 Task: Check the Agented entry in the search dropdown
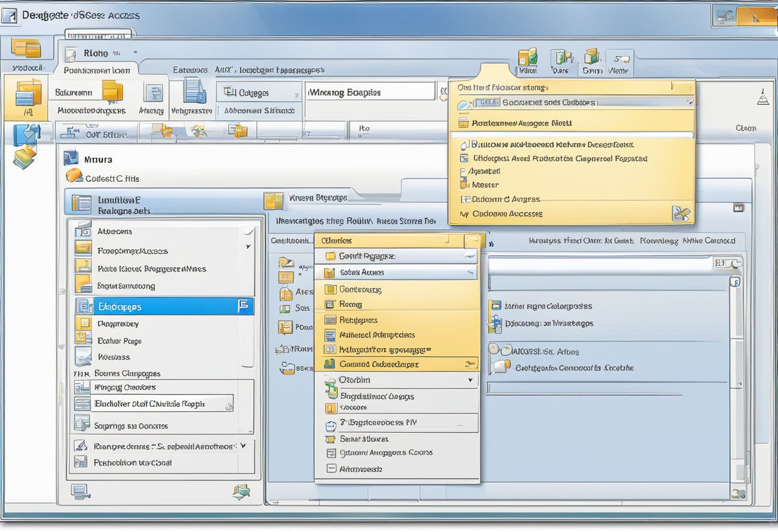coord(484,171)
